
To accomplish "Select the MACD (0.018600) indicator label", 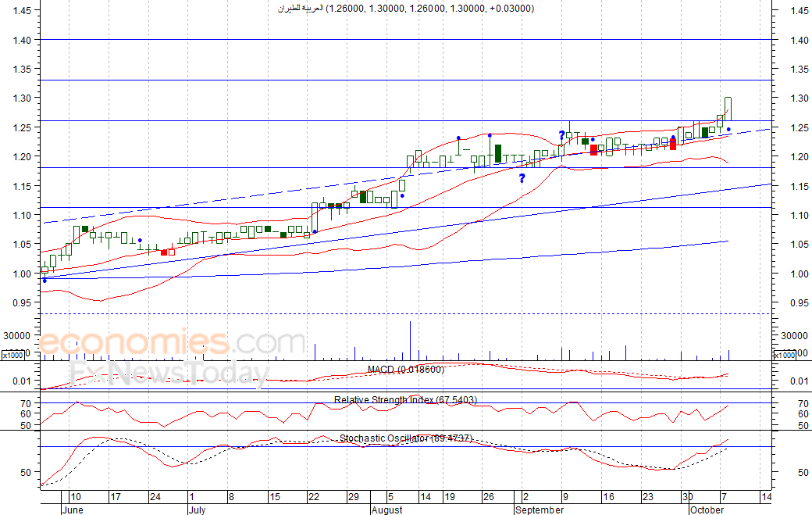I will click(x=405, y=370).
